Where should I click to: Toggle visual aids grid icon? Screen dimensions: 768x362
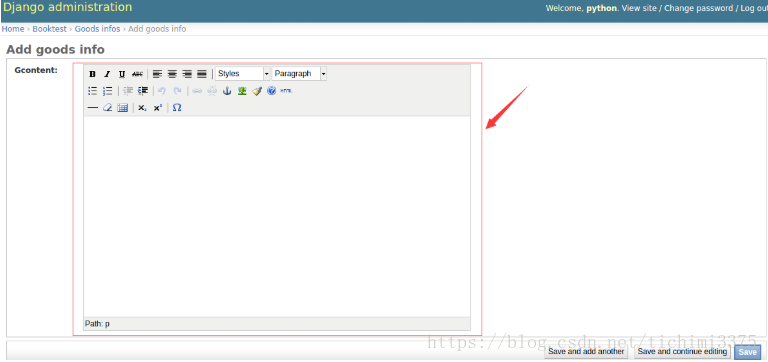point(122,107)
